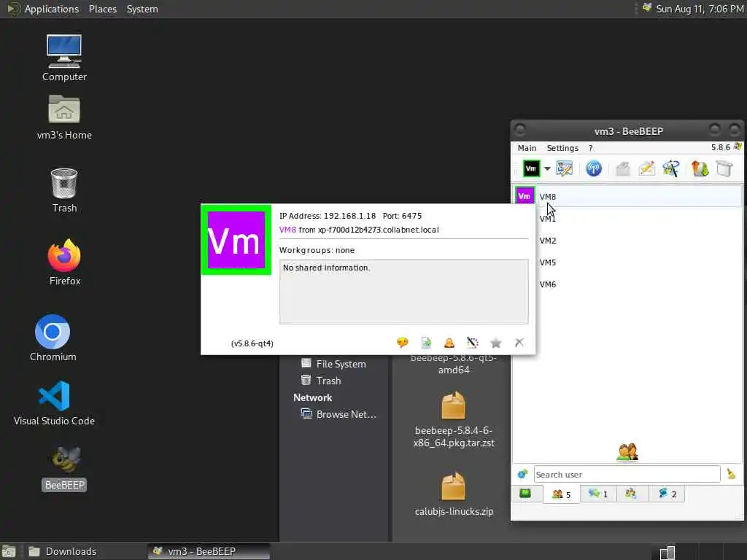The height and width of the screenshot is (560, 747).
Task: Select calubjs-linucks.zip archive file
Action: pyautogui.click(x=454, y=494)
